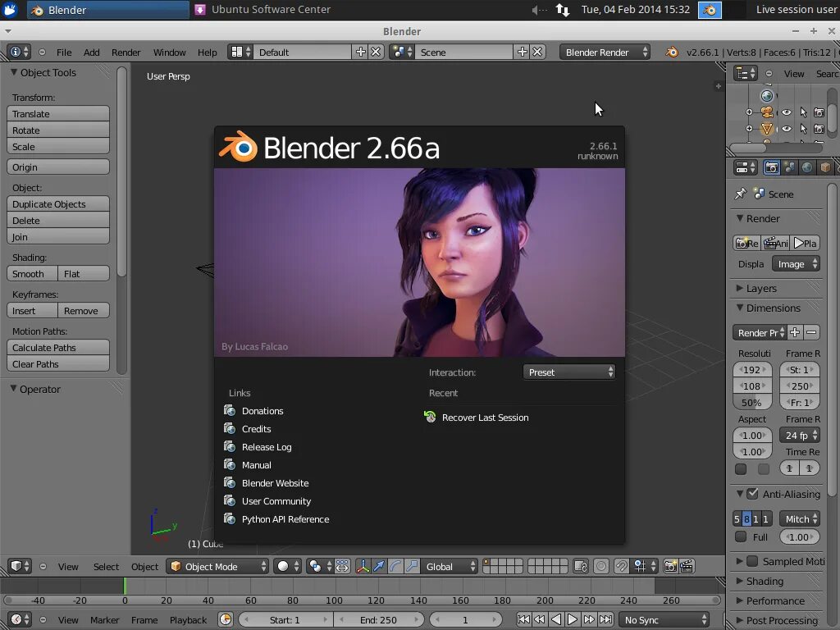Switch to World properties globe tab
840x630 pixels.
tap(807, 167)
